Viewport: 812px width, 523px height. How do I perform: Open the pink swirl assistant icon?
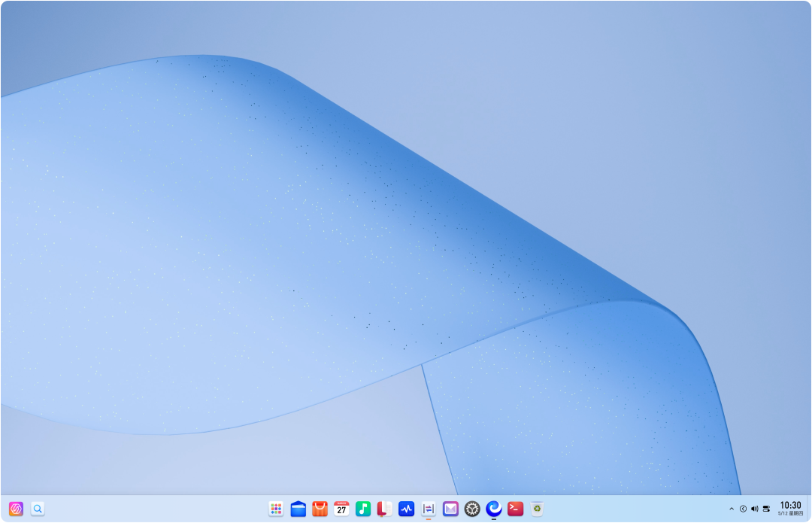click(x=16, y=509)
